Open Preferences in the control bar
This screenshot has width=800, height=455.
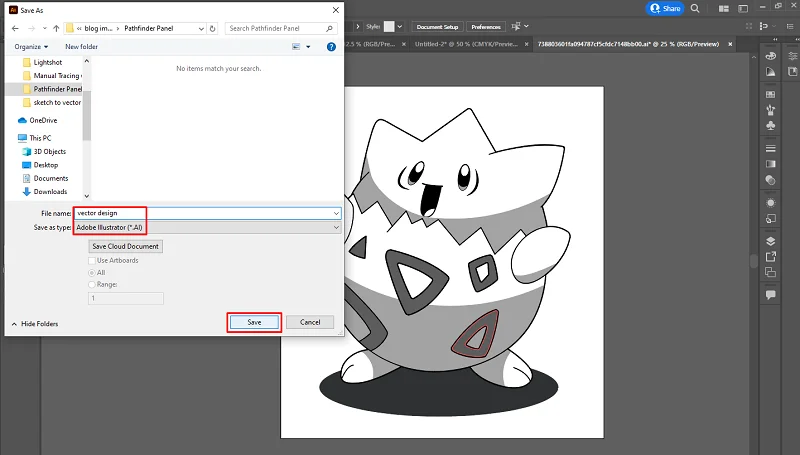[486, 27]
